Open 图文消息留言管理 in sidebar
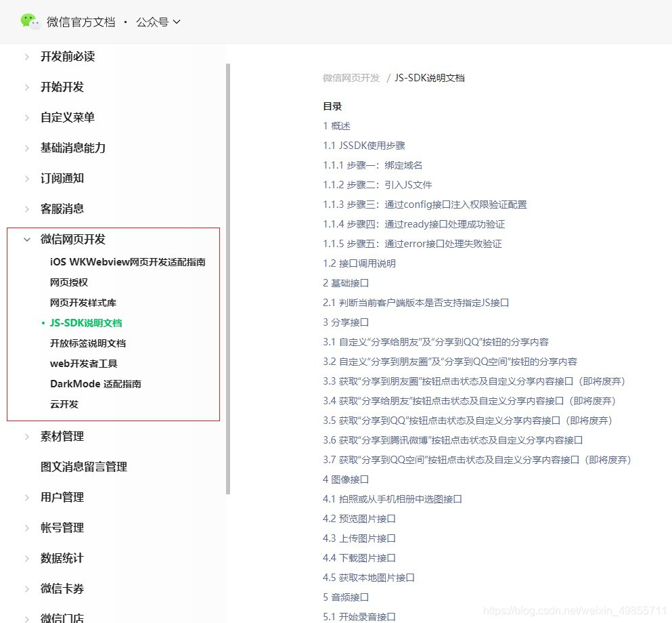Image resolution: width=672 pixels, height=623 pixels. (83, 467)
